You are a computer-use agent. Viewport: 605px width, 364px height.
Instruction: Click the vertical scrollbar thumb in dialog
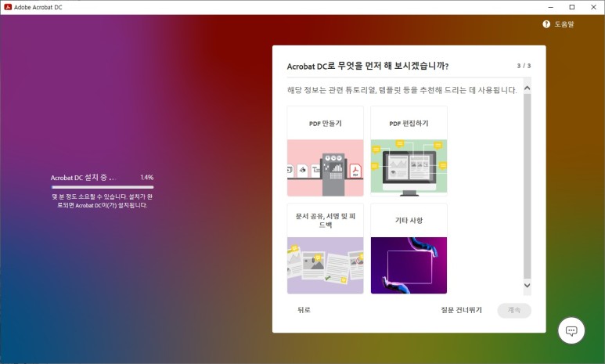pyautogui.click(x=527, y=186)
